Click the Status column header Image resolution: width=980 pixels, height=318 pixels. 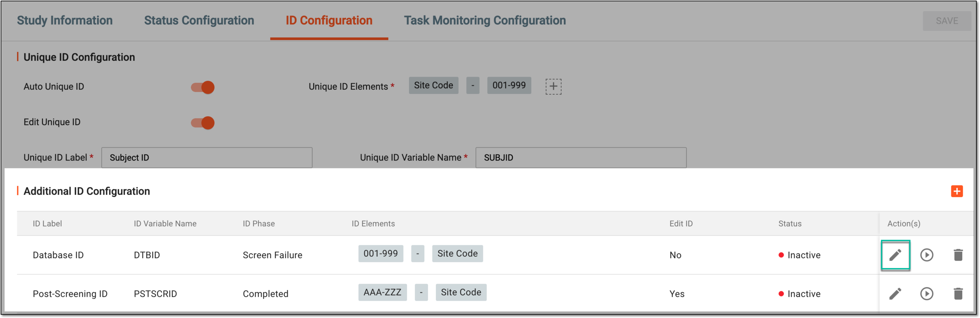pyautogui.click(x=790, y=224)
